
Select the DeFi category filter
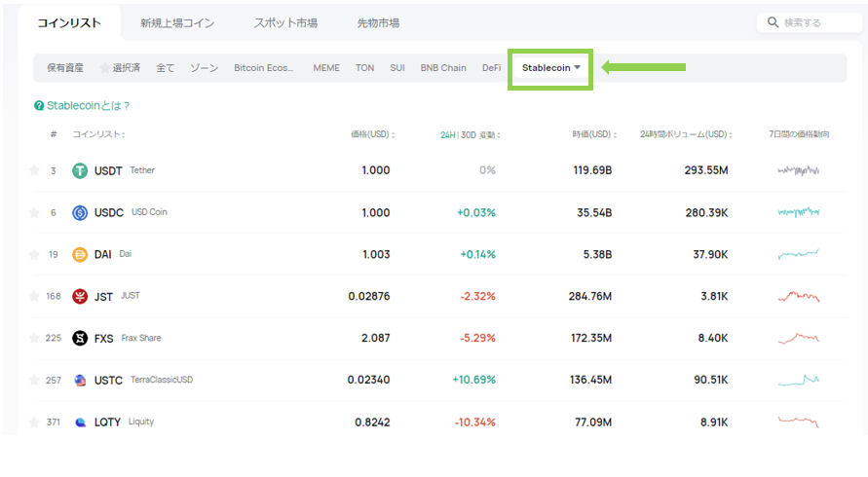click(492, 68)
